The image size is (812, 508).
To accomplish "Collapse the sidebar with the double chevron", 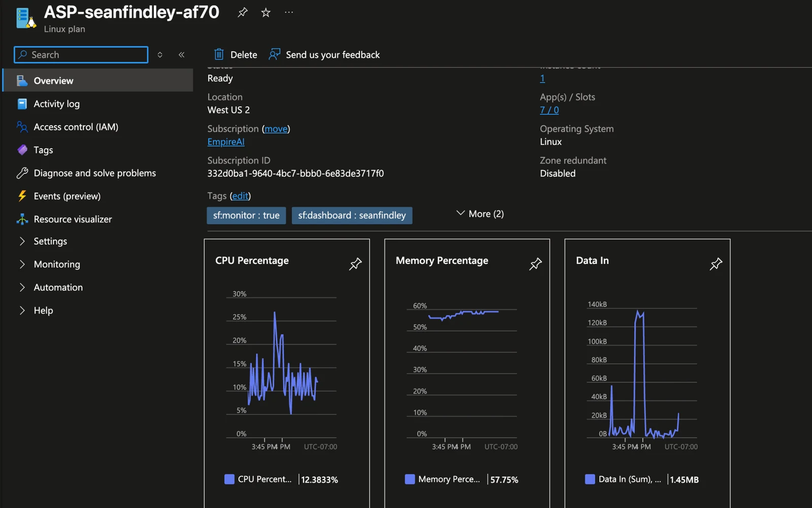I will (182, 54).
